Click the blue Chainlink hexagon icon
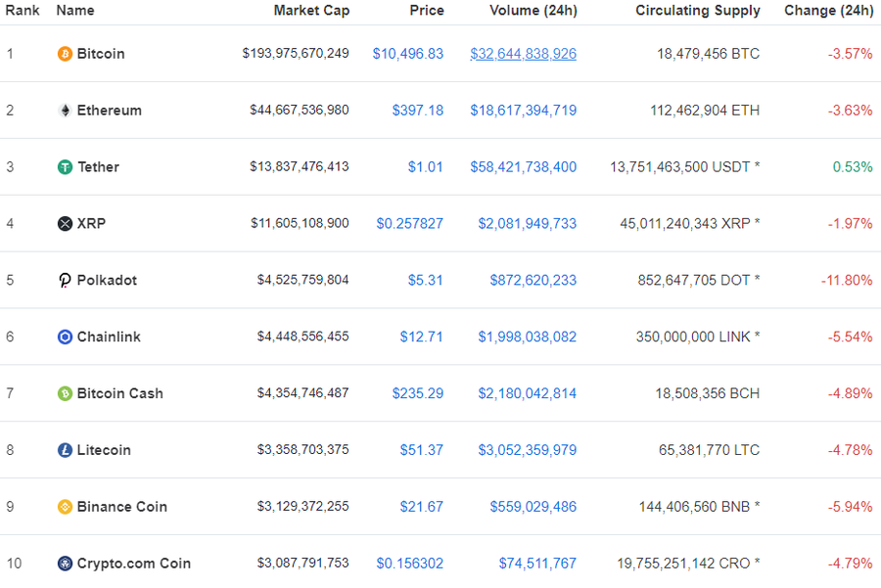The image size is (881, 588). point(66,337)
